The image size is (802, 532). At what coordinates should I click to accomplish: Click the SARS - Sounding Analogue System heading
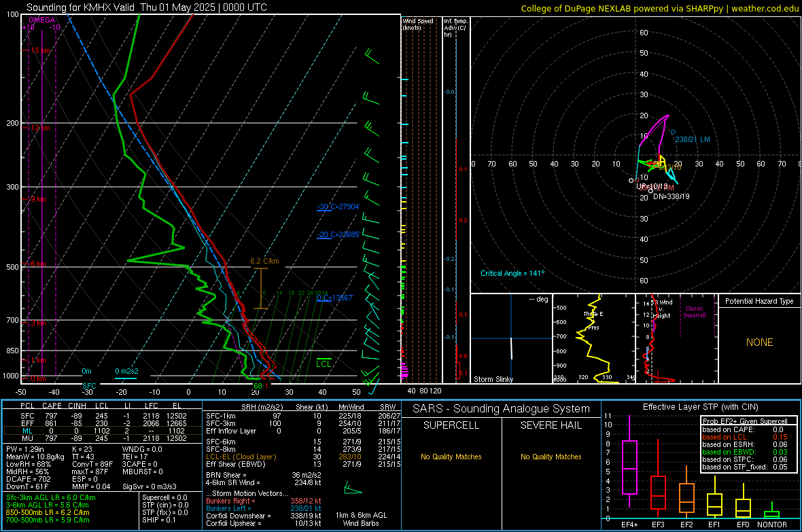(x=502, y=409)
